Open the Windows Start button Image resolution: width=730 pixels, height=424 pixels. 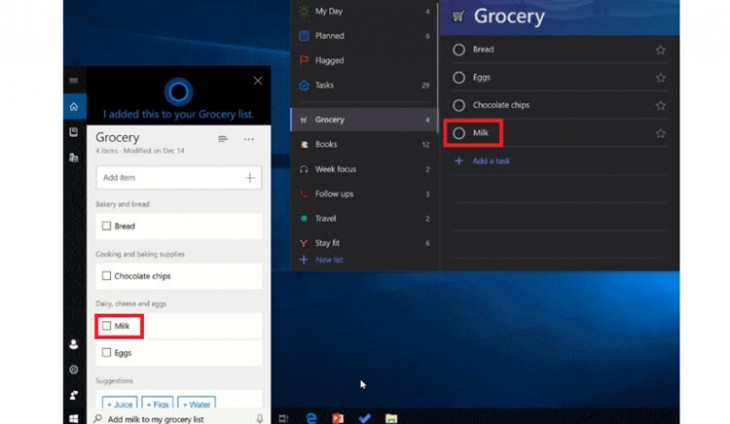(74, 418)
